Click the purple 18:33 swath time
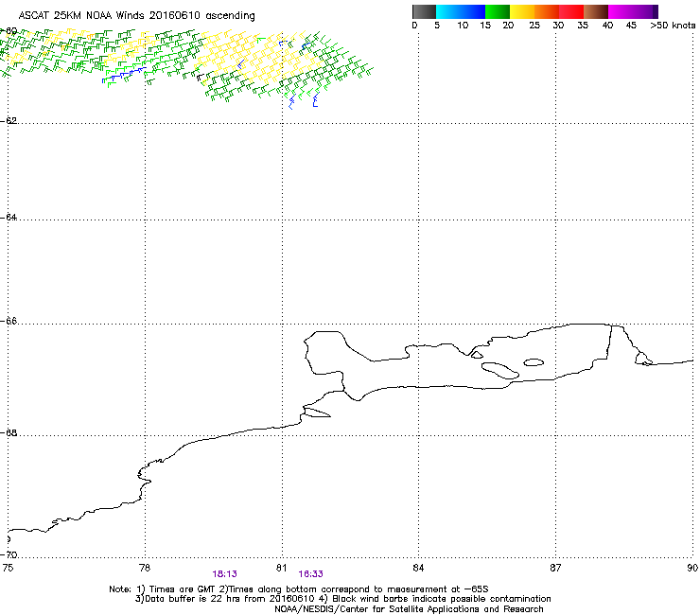Viewport: 700px width, 615px height. pyautogui.click(x=310, y=574)
